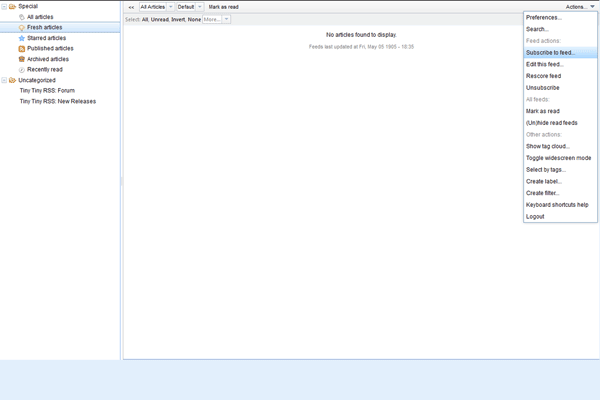Click the All articles feed icon
The image size is (600, 400).
point(22,17)
